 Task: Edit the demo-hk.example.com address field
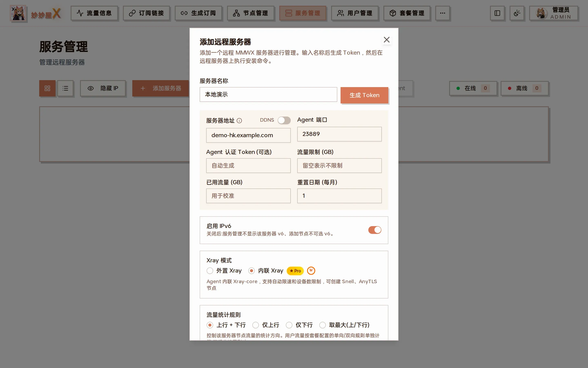[x=248, y=135]
